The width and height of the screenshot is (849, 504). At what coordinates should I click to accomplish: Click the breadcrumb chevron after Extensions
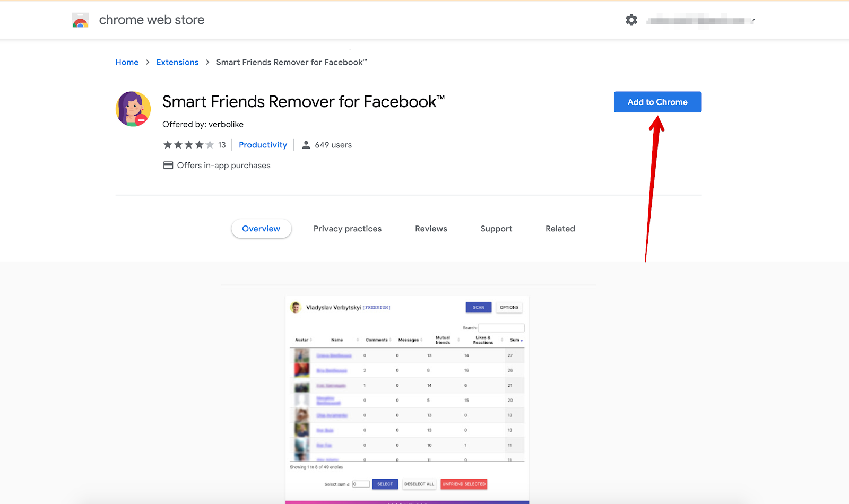(x=207, y=62)
